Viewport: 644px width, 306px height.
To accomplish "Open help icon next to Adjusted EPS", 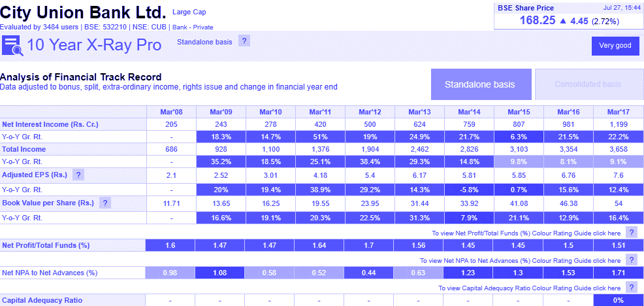I will coord(78,175).
